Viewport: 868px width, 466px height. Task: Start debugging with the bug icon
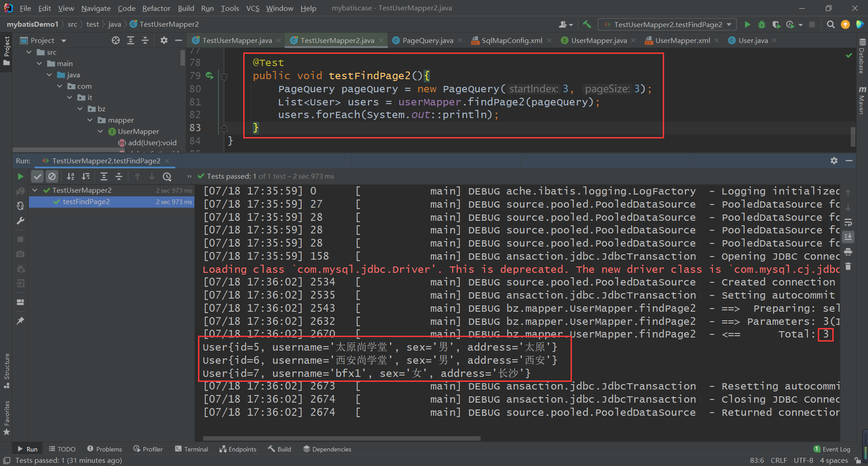pos(762,24)
